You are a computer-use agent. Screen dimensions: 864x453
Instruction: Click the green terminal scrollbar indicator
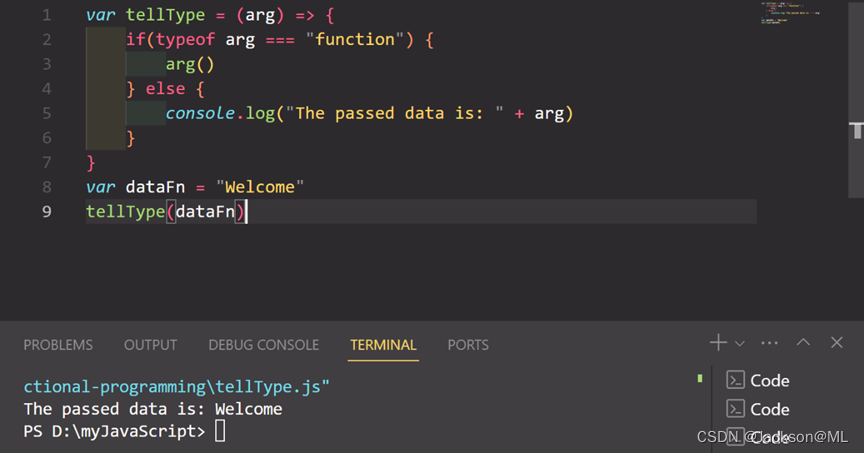pos(700,378)
